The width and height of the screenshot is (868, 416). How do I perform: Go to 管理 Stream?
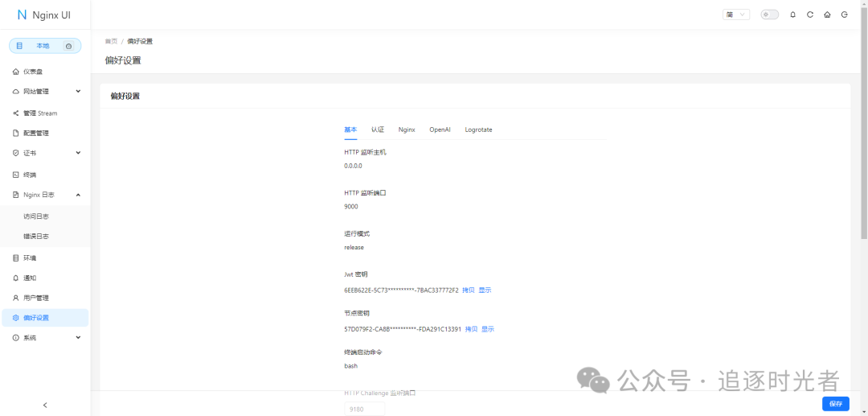tap(45, 113)
